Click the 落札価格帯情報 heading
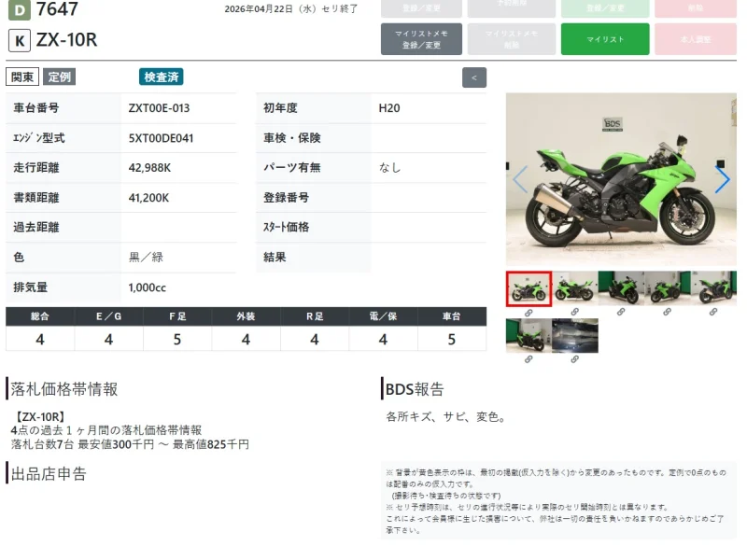747x560 pixels. pos(63,389)
